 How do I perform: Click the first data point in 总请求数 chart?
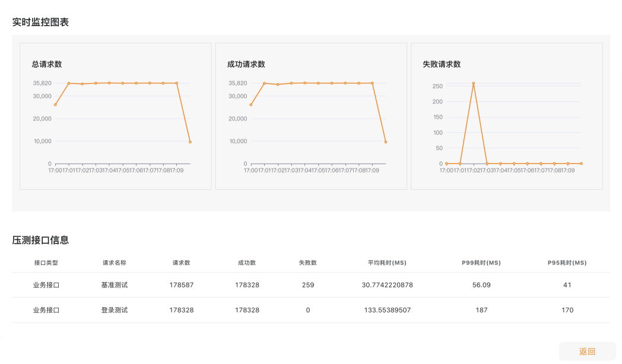pyautogui.click(x=55, y=105)
